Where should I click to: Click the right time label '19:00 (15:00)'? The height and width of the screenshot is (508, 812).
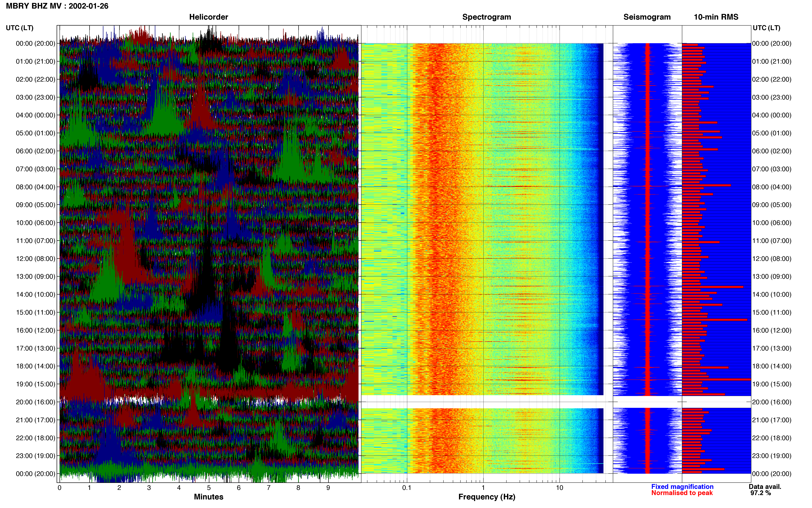pyautogui.click(x=772, y=384)
